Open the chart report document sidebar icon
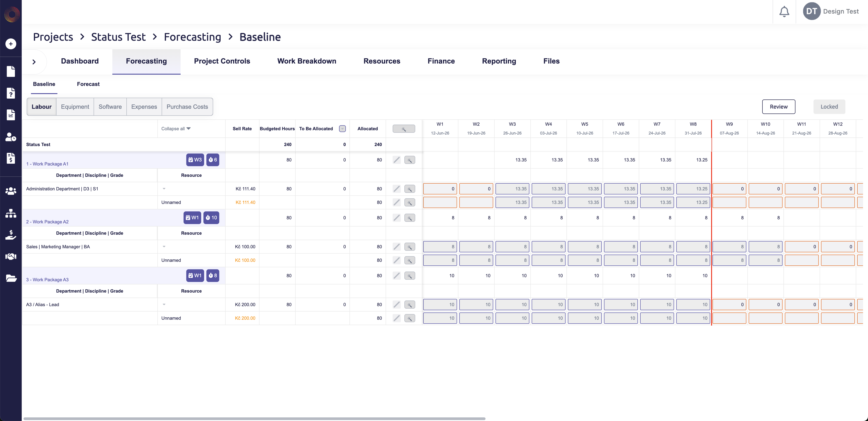 click(x=11, y=115)
